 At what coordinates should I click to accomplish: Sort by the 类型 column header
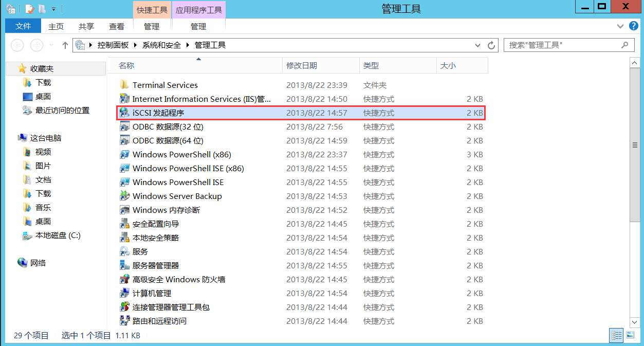398,65
